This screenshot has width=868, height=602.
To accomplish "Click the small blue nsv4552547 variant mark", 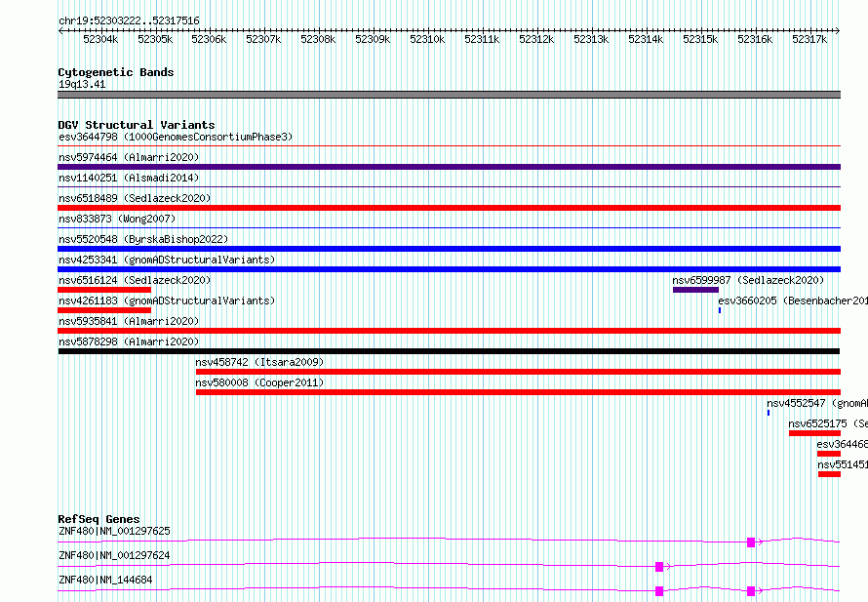I will coord(769,413).
